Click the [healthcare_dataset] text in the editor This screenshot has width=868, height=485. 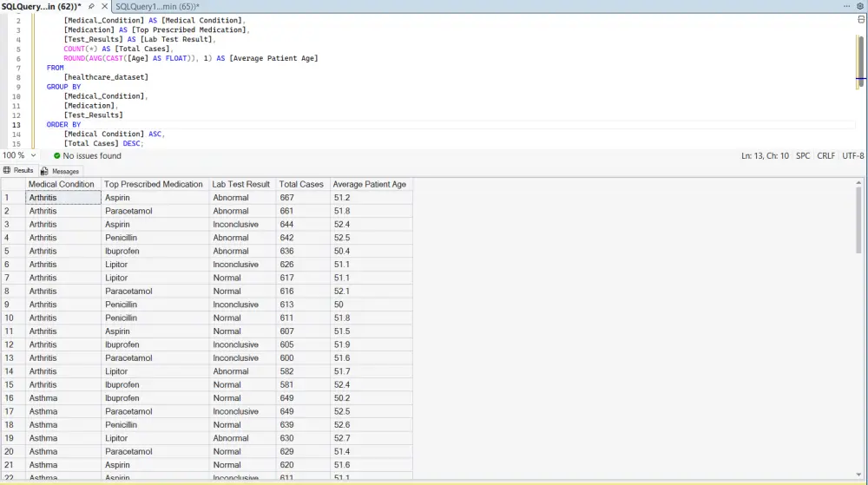coord(106,77)
